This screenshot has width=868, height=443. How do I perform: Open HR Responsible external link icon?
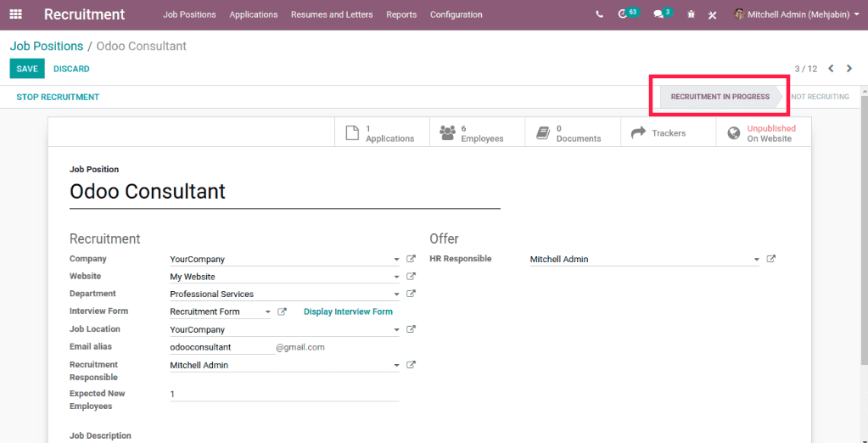point(771,259)
